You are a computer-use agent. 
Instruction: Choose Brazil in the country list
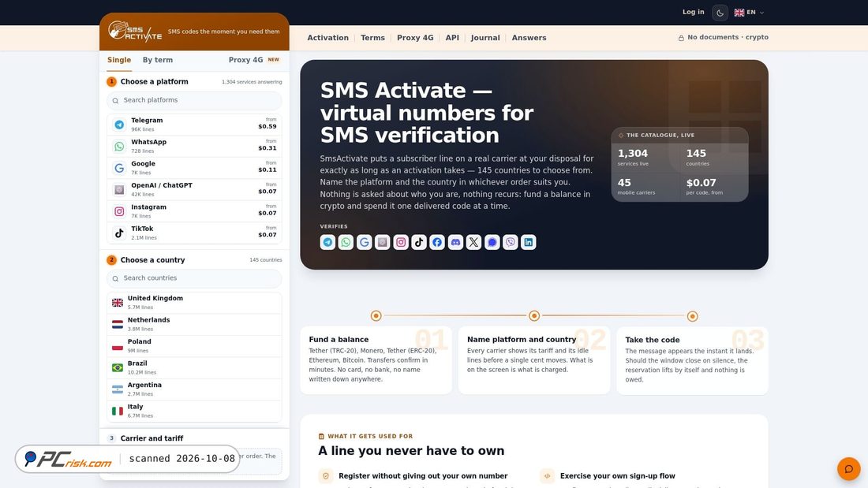[194, 367]
